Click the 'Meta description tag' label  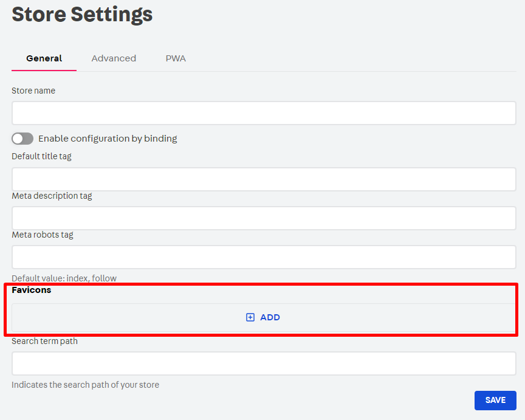(52, 196)
